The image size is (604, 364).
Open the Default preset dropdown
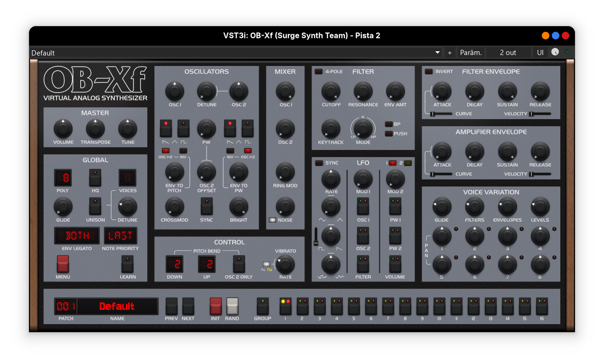click(x=236, y=53)
